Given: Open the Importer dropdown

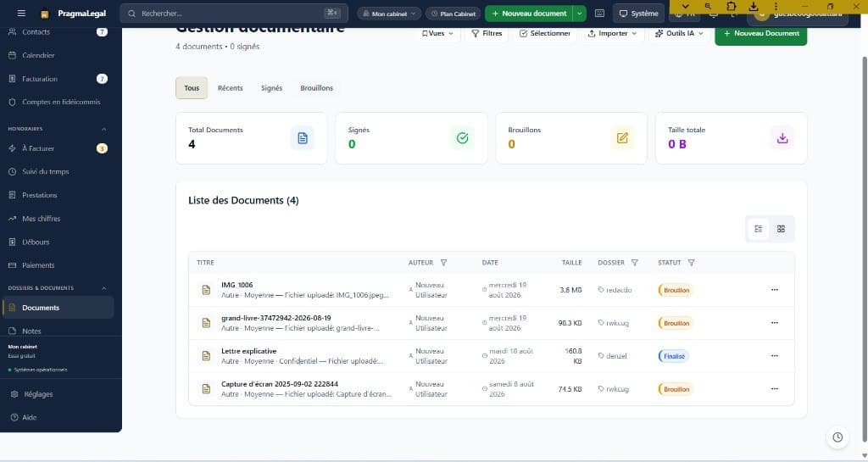Looking at the screenshot, I should [x=612, y=33].
